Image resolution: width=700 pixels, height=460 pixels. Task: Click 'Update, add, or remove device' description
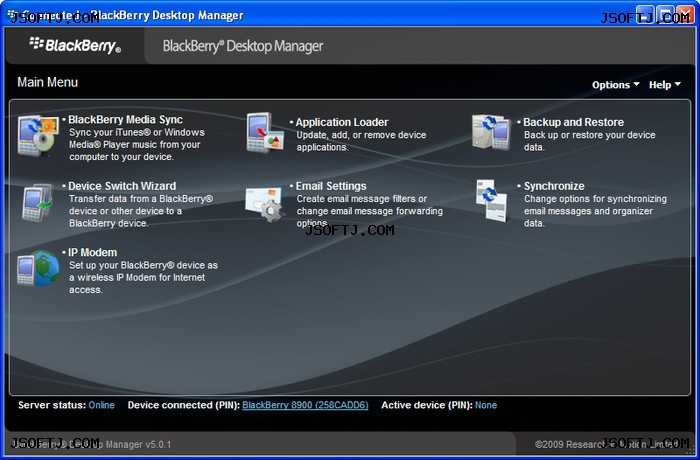[361, 141]
